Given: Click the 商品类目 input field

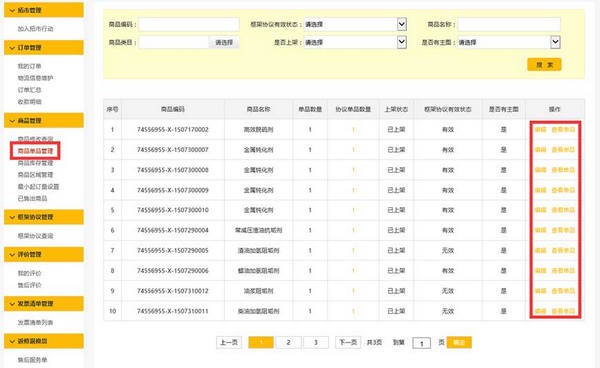Looking at the screenshot, I should coord(174,42).
